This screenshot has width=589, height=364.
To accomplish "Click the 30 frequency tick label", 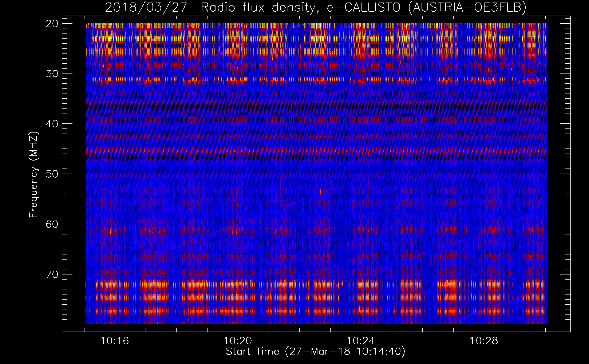I will [52, 74].
